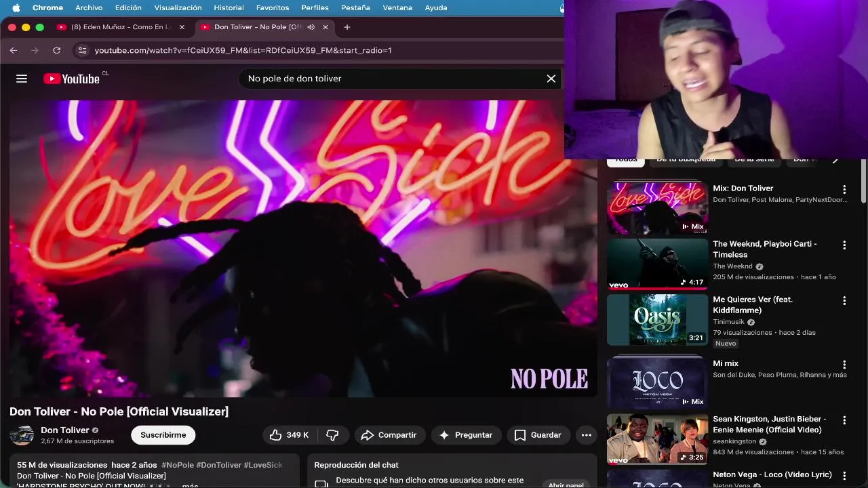The width and height of the screenshot is (868, 488).
Task: Open options menu for Me Quieres Ver
Action: [844, 301]
